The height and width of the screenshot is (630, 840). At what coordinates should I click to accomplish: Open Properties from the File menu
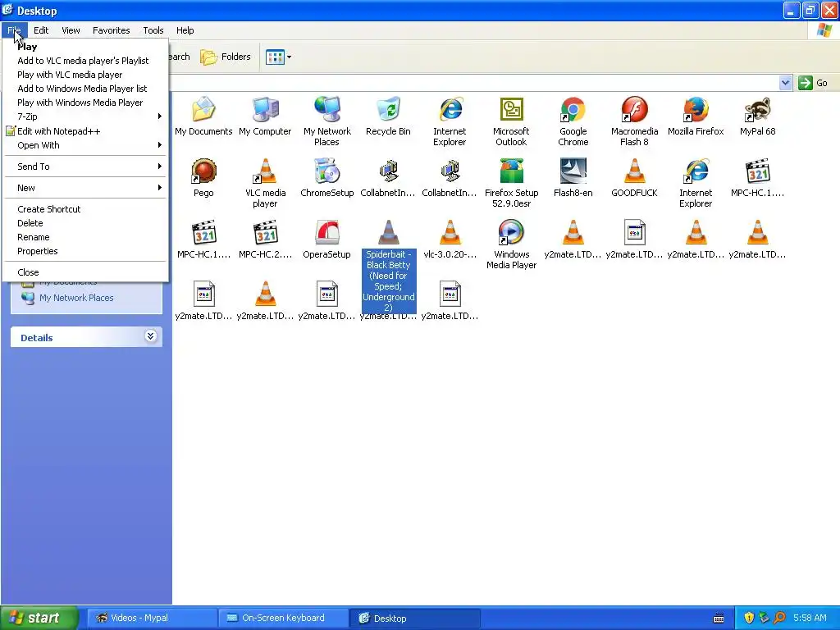pyautogui.click(x=85, y=251)
